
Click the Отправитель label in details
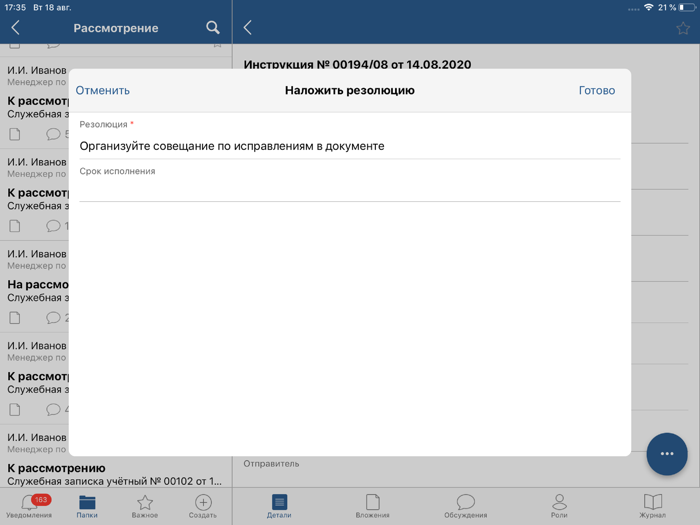pos(271,464)
